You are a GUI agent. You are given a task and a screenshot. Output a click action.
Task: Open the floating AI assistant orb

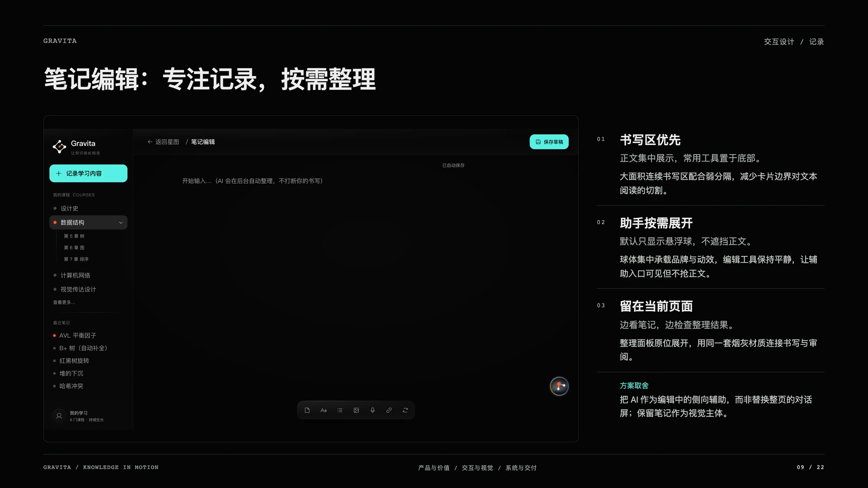(x=559, y=386)
